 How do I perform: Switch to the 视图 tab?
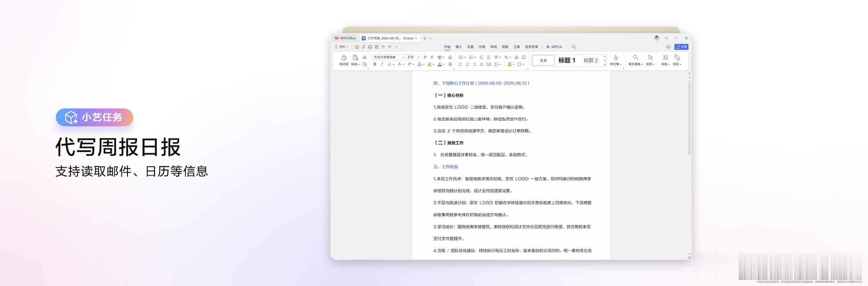click(505, 47)
